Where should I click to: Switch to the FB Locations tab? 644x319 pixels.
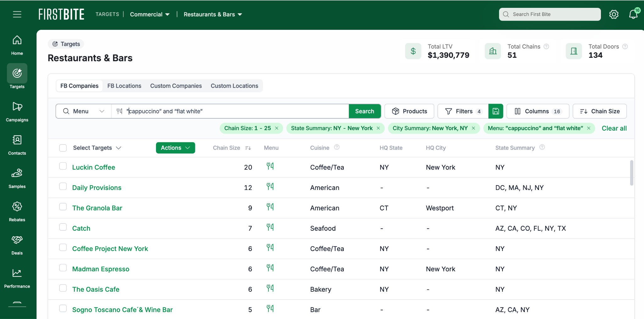coord(124,86)
